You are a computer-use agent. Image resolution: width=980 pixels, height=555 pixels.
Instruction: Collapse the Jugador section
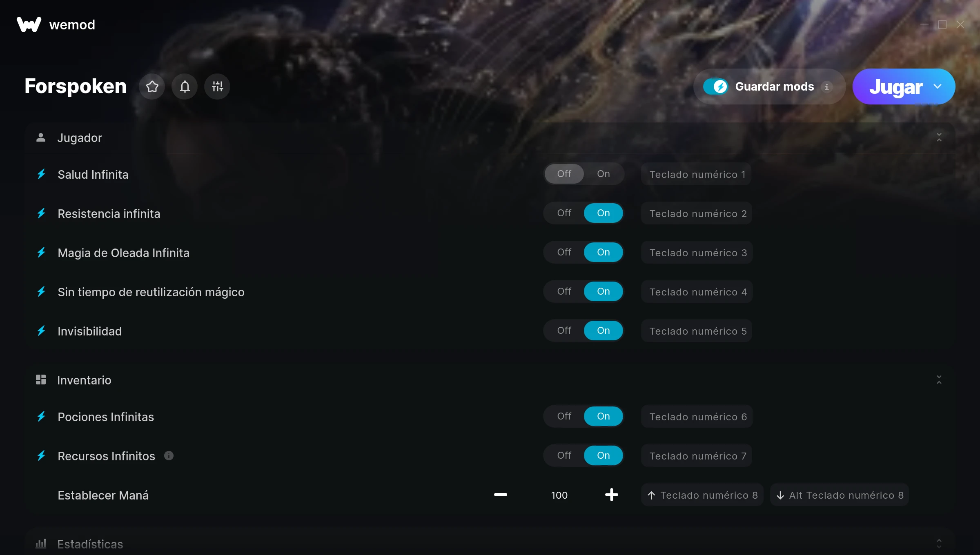click(939, 138)
